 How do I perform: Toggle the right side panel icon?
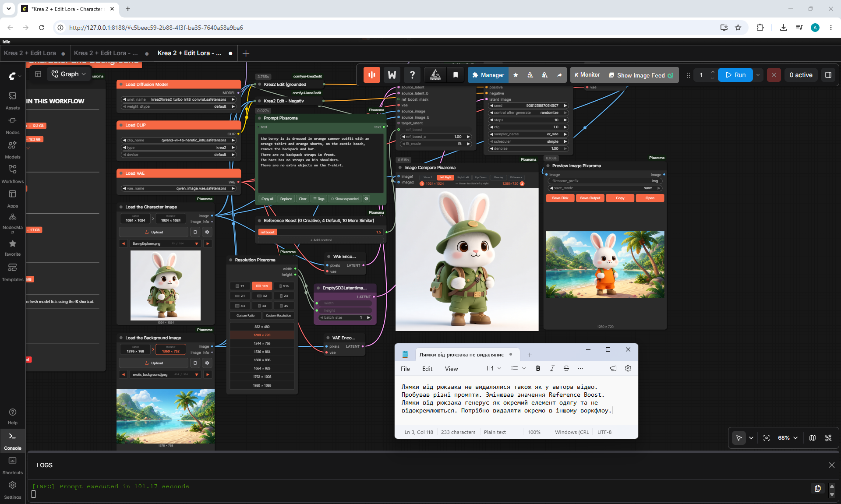click(828, 75)
